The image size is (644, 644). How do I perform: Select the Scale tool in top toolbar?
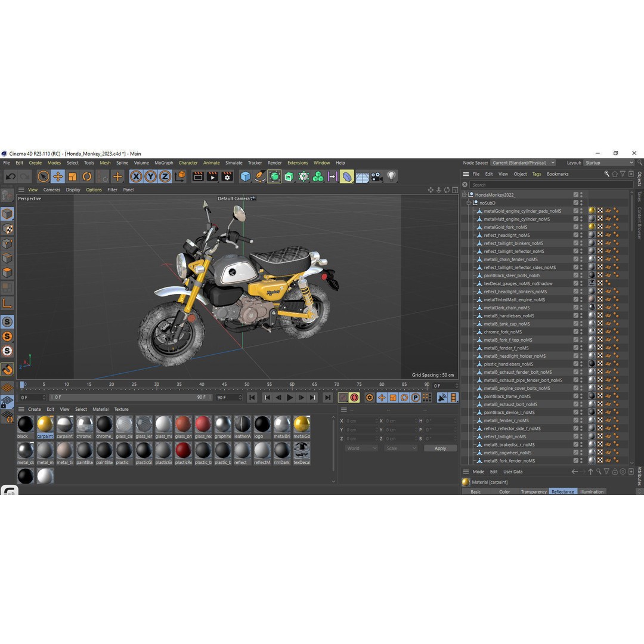point(72,177)
